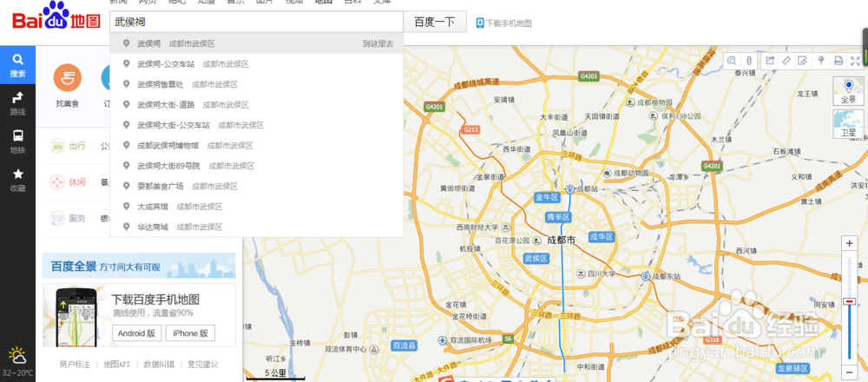Switch to 卫星 satellite view thumbnail
Image resolution: width=868 pixels, height=382 pixels.
849,124
